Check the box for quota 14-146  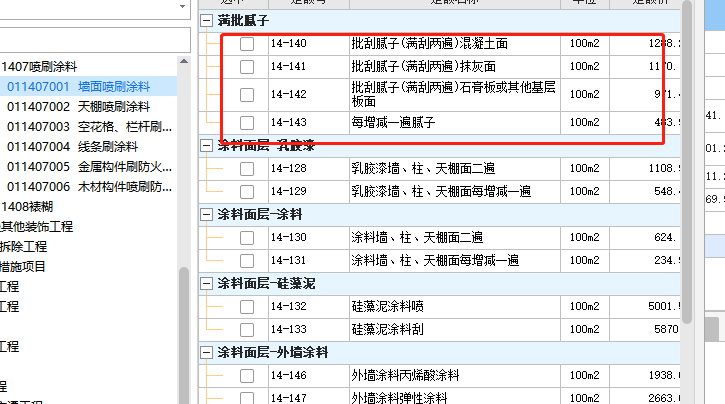tap(247, 376)
